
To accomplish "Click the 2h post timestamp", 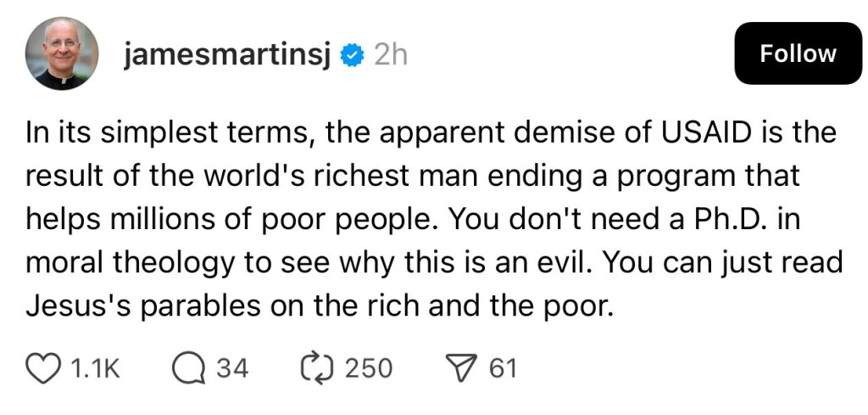I will tap(389, 56).
